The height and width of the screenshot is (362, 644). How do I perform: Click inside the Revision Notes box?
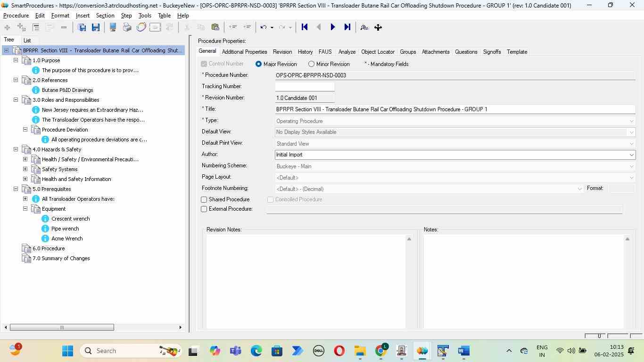pos(306,281)
